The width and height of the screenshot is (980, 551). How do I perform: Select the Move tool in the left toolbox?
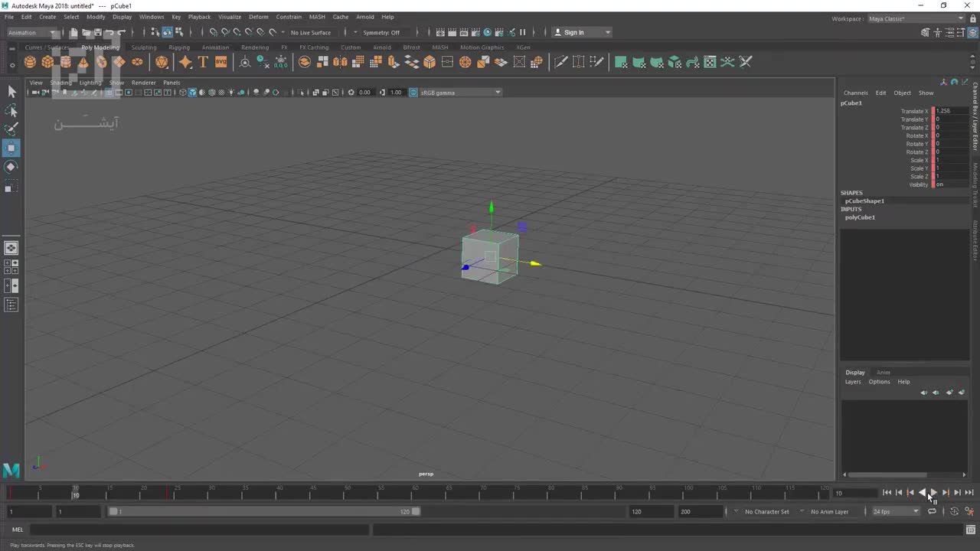point(11,148)
